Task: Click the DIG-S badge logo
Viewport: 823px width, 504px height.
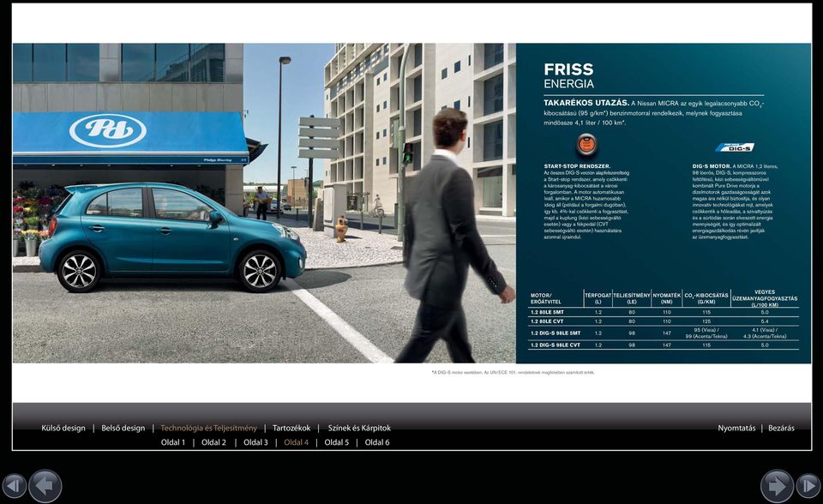Action: tap(735, 147)
